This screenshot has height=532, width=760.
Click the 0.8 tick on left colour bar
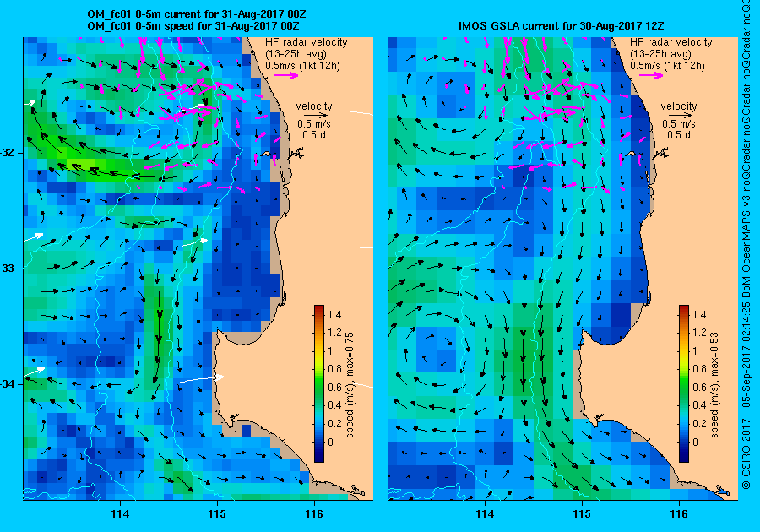pyautogui.click(x=334, y=369)
